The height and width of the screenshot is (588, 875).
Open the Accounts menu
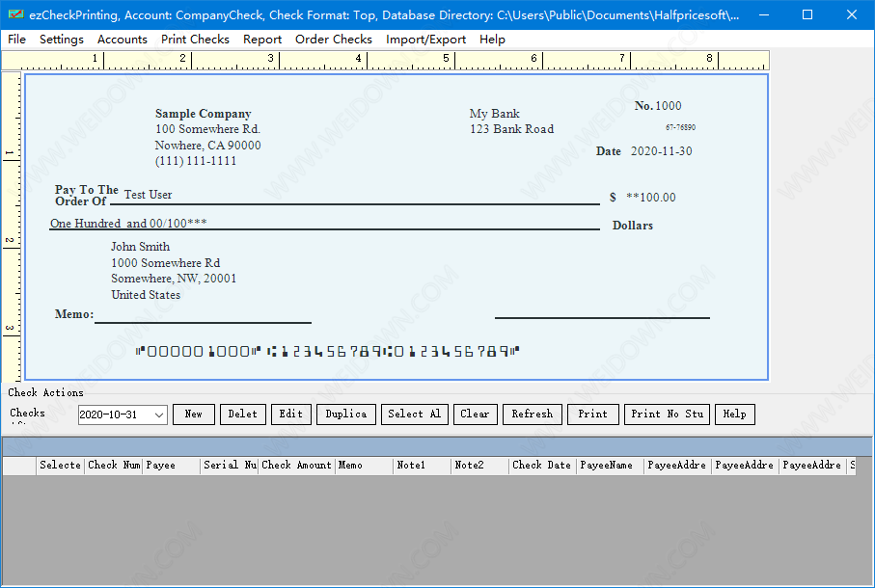123,39
